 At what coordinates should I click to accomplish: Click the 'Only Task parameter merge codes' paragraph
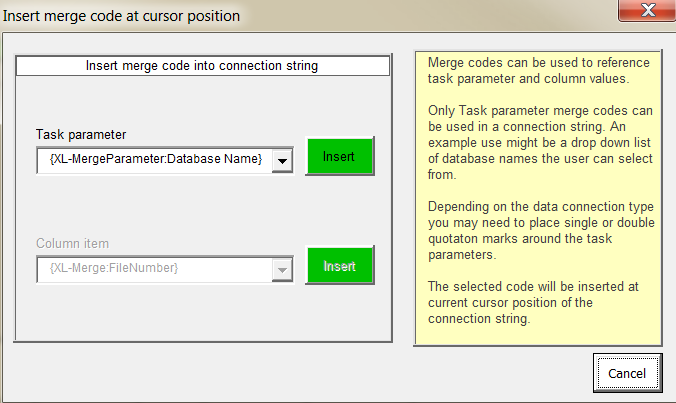pos(540,142)
